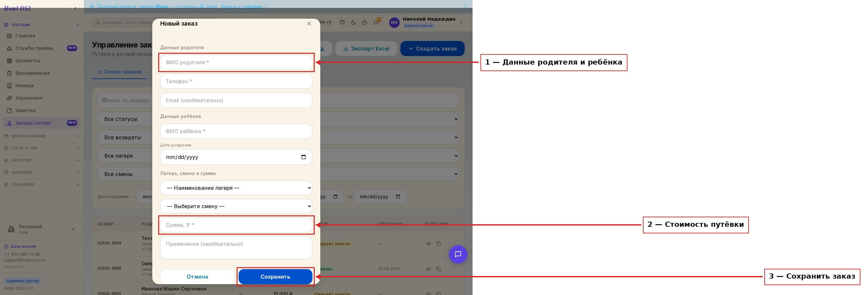Collapse the sidebar with the arrow button

pyautogui.click(x=75, y=9)
